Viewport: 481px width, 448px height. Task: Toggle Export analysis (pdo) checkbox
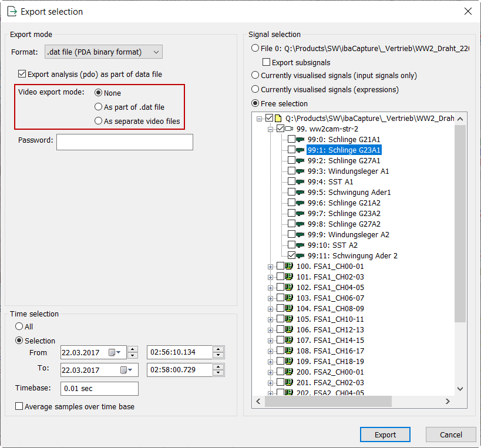click(22, 75)
